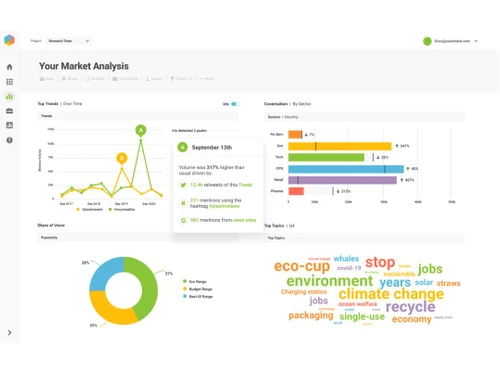Toggle Budget Range in donut legend
Viewport: 500px width, 375px height.
(198, 289)
